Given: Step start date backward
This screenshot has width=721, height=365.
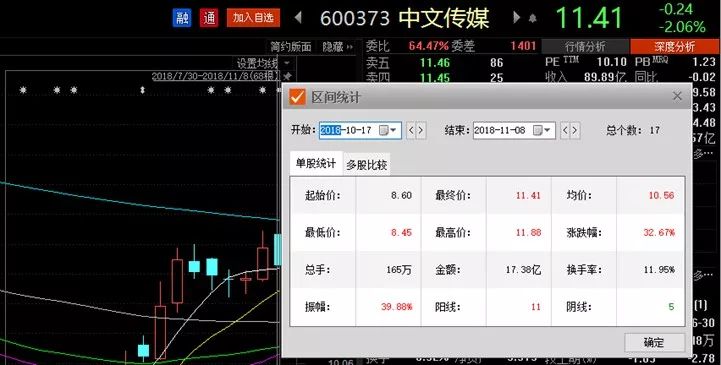Looking at the screenshot, I should point(411,131).
